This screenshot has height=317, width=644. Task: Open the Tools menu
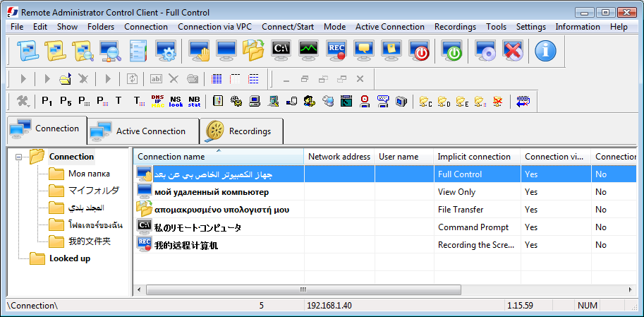pos(496,27)
